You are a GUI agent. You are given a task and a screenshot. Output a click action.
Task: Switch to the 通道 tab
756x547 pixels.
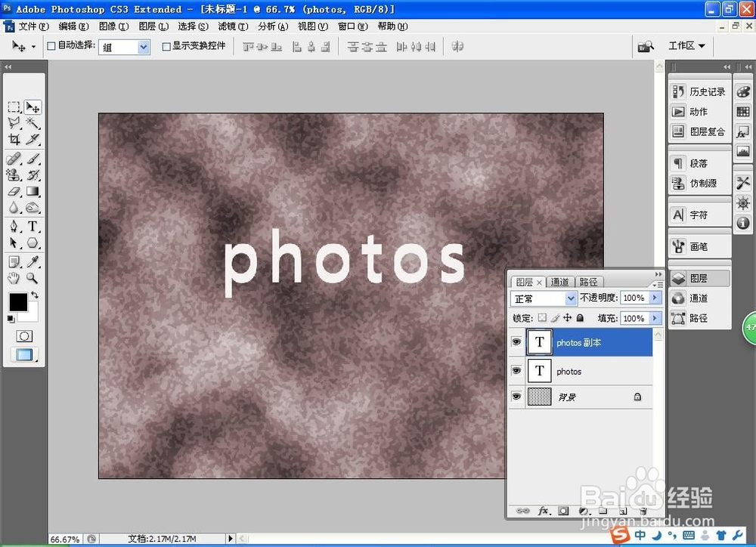[x=559, y=282]
